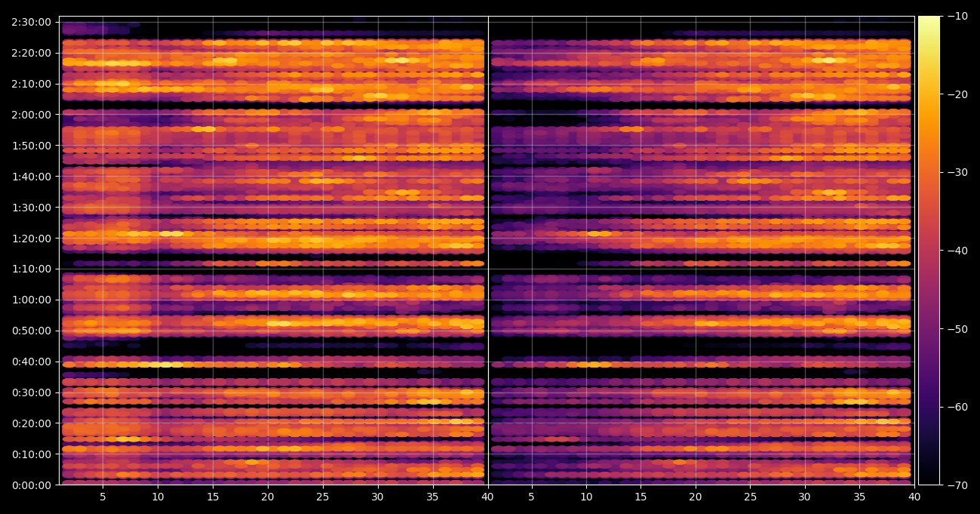Click the 1:00:00 y-axis time label
This screenshot has height=514, width=980.
click(32, 300)
